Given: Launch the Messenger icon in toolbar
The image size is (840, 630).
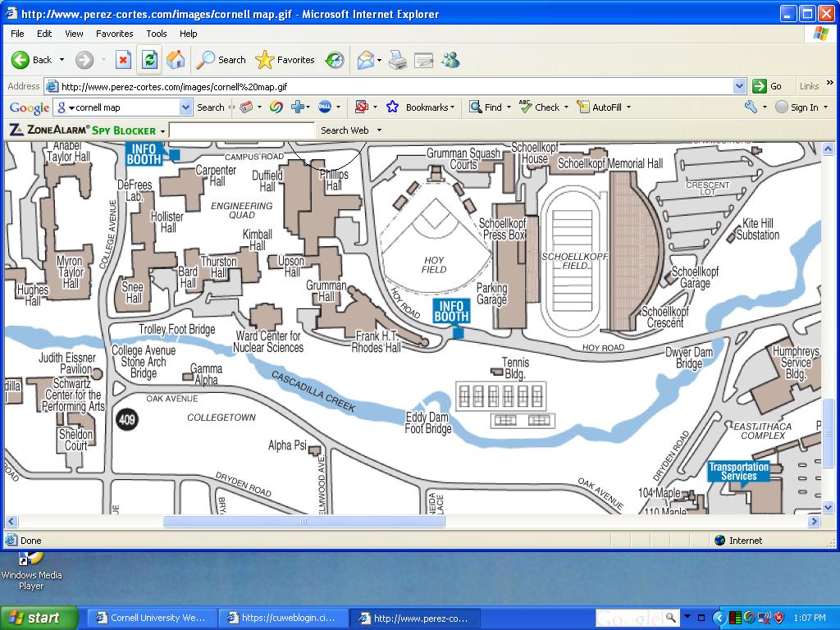Looking at the screenshot, I should coord(450,60).
